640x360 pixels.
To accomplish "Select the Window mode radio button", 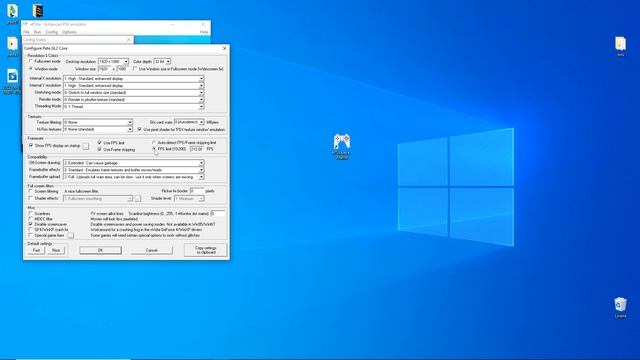I will tap(31, 69).
